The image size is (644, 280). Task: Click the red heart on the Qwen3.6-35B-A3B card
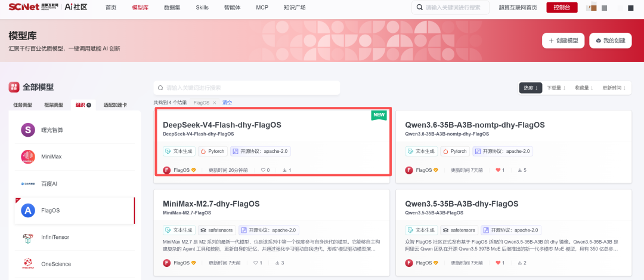coord(498,170)
